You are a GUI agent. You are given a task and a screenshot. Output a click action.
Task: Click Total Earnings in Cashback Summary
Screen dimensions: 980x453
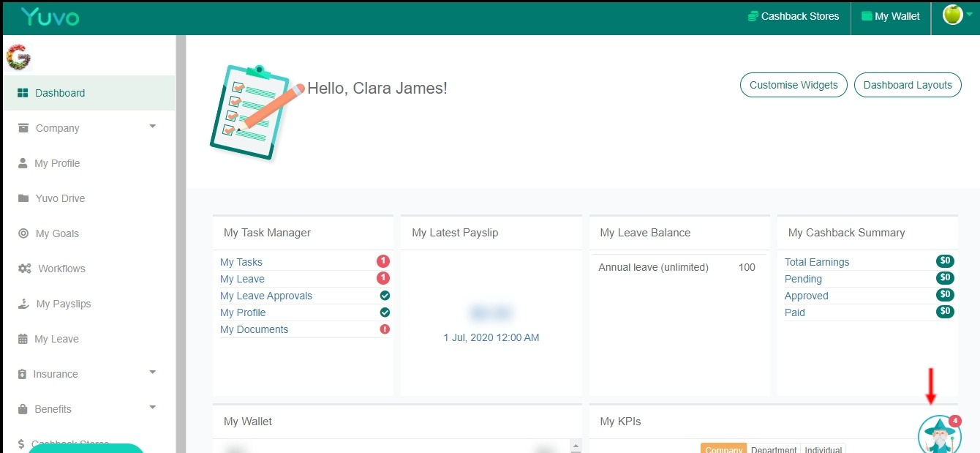817,262
